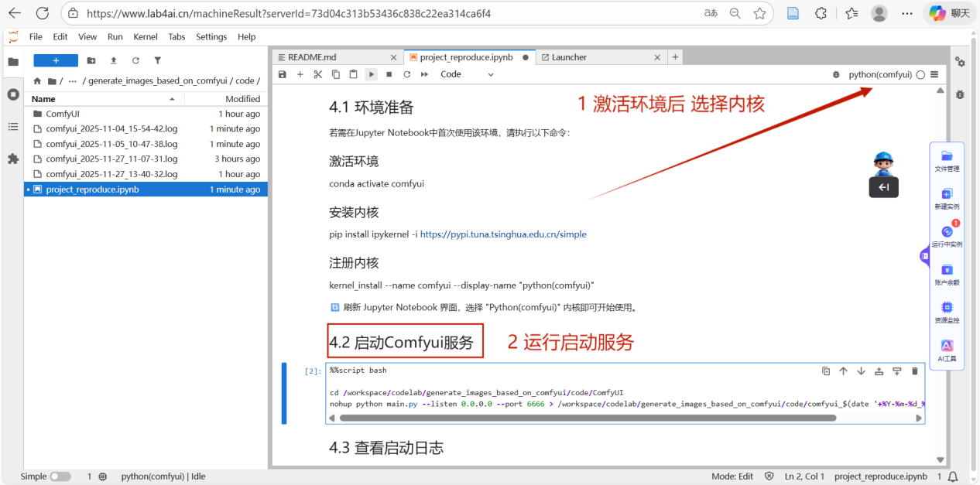Viewport: 980px width, 485px height.
Task: Paste cell from clipboard in toolbar
Action: tap(354, 74)
